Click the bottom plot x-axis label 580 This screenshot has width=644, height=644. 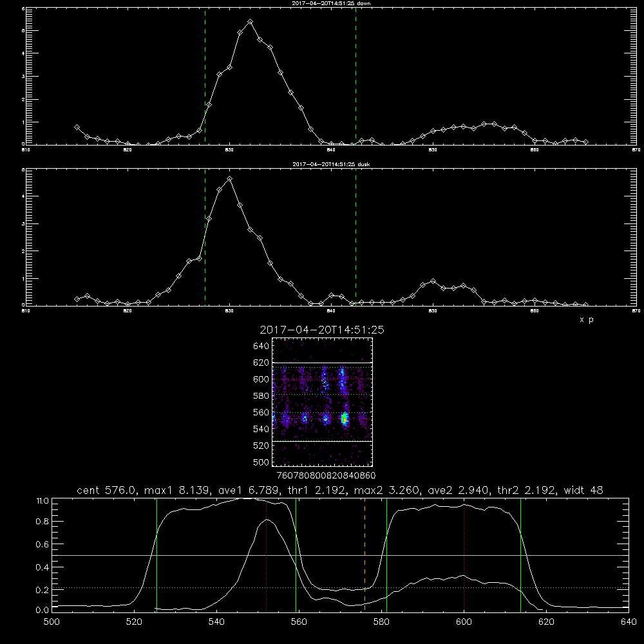pos(381,621)
